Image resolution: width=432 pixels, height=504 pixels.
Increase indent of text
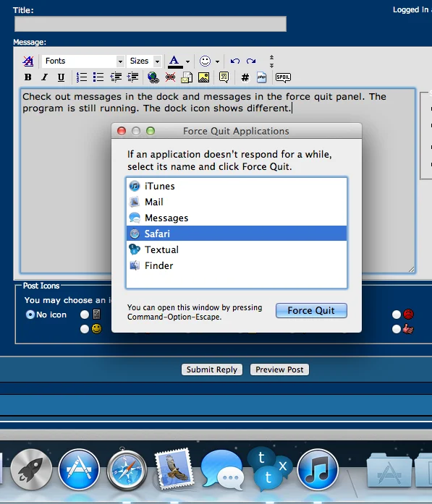point(133,77)
